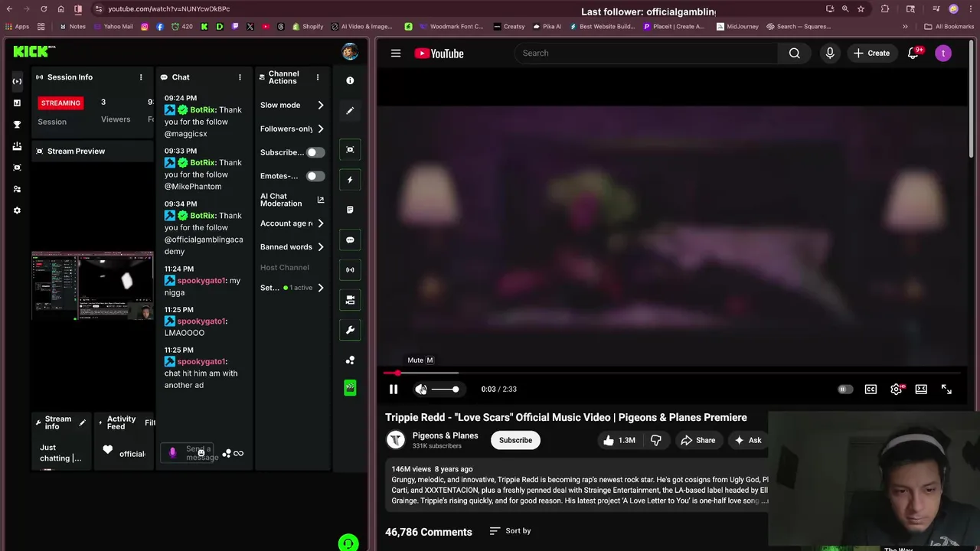
Task: Click the info icon in Kick right toolbar
Action: [350, 80]
